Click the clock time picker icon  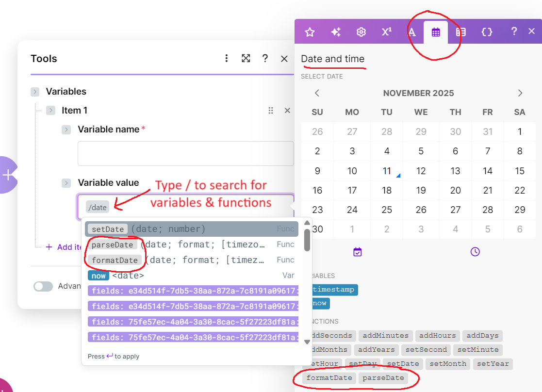(x=475, y=251)
